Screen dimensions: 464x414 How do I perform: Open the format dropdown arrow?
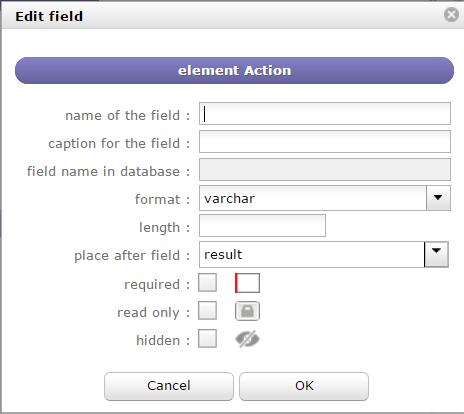[438, 198]
